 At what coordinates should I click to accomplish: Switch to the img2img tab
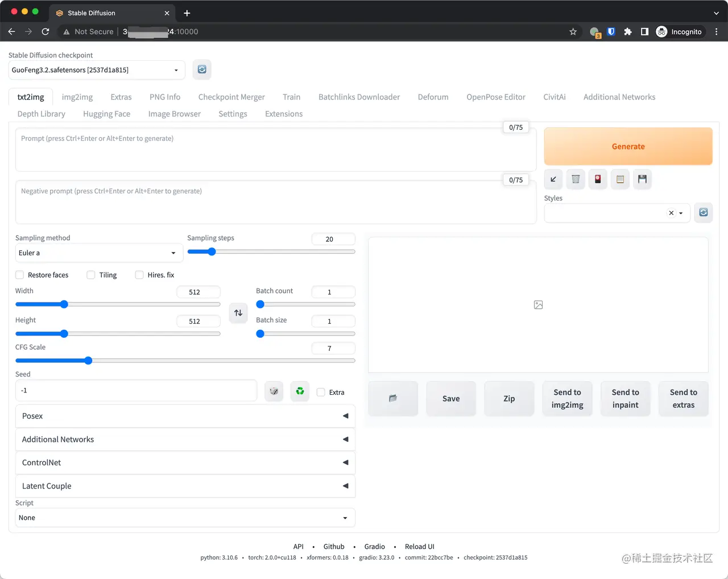[x=77, y=97]
